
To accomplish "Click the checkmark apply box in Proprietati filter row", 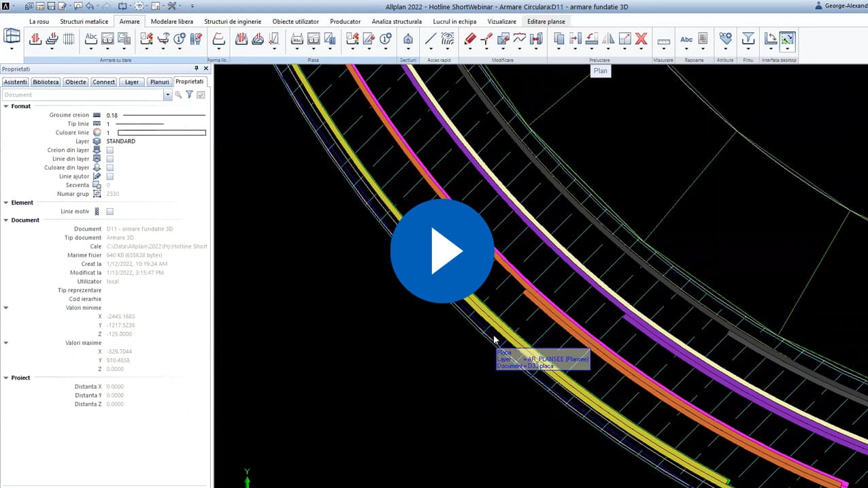I will tap(201, 95).
